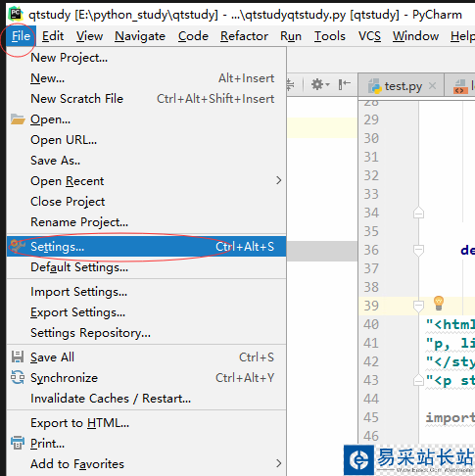The image size is (475, 476).
Task: Click the intention lightbulb on line 39
Action: 439,304
